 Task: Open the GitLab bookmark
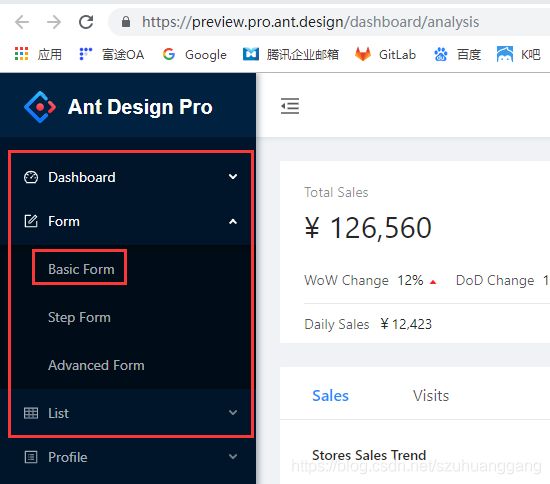coord(385,54)
